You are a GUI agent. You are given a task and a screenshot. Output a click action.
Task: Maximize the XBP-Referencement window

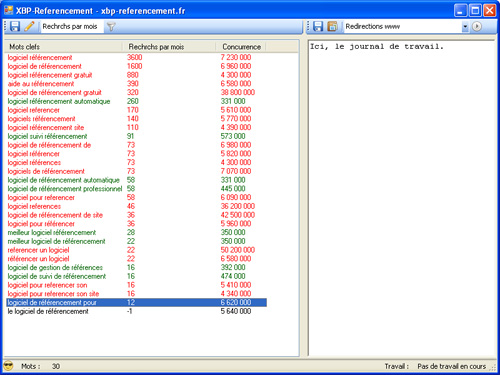475,11
